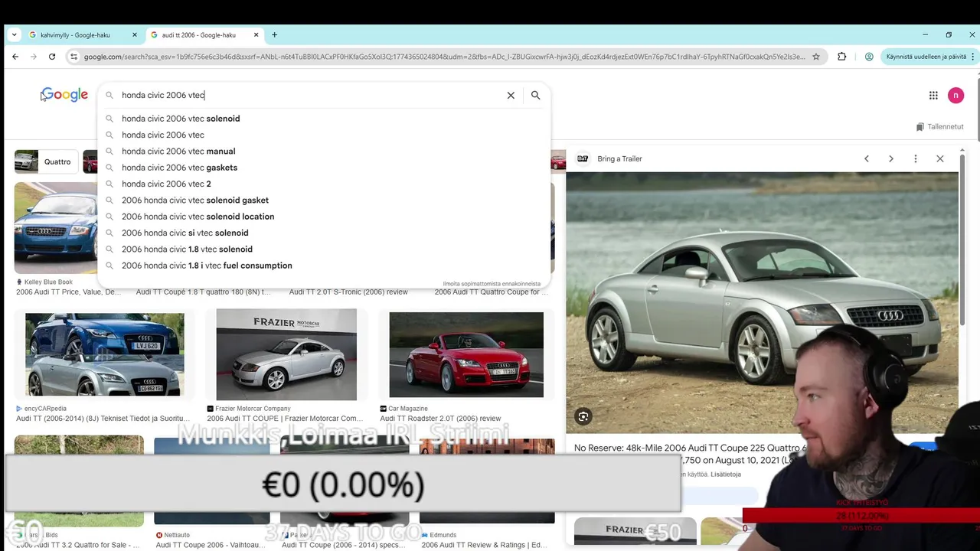Go to the Google logo homepage
The image size is (980, 551).
coord(65,95)
